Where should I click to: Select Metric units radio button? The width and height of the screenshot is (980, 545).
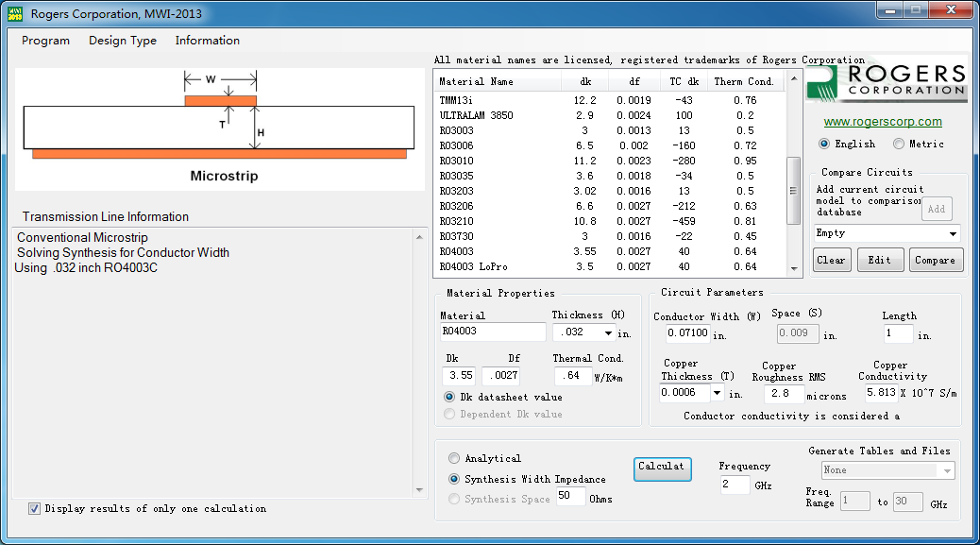tap(899, 144)
